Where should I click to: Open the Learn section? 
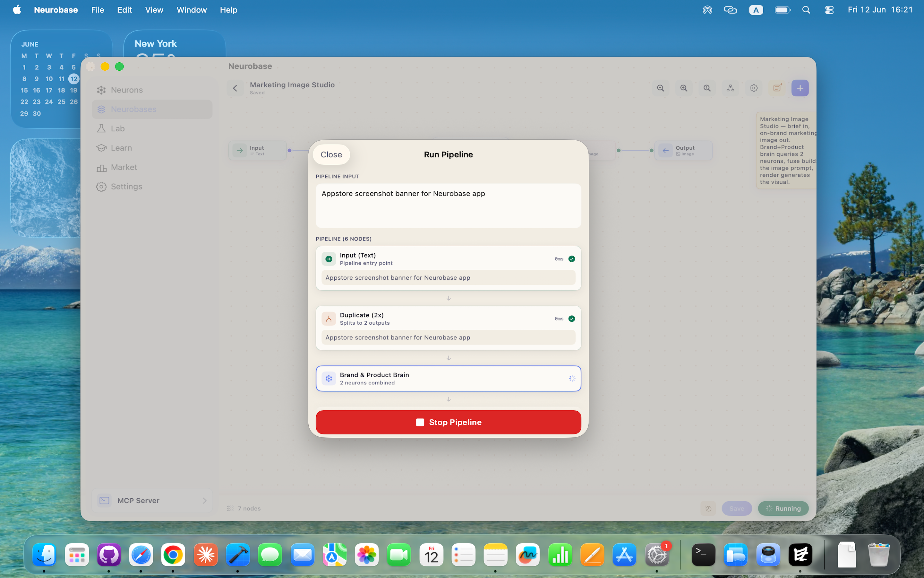[152, 148]
